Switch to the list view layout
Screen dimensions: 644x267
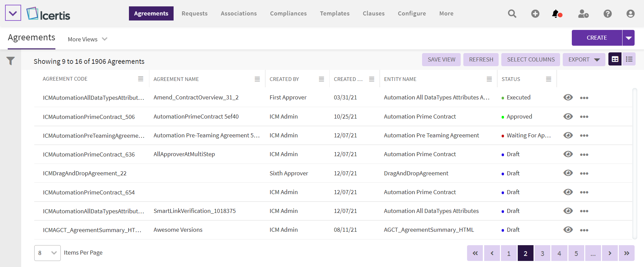pos(629,59)
